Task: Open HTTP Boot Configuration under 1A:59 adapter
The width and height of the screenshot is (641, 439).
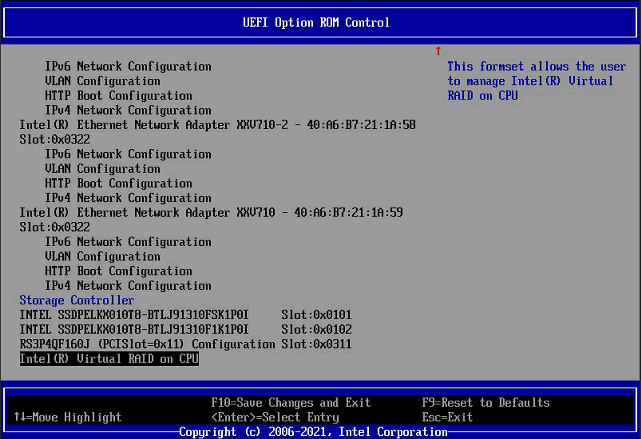Action: point(119,271)
